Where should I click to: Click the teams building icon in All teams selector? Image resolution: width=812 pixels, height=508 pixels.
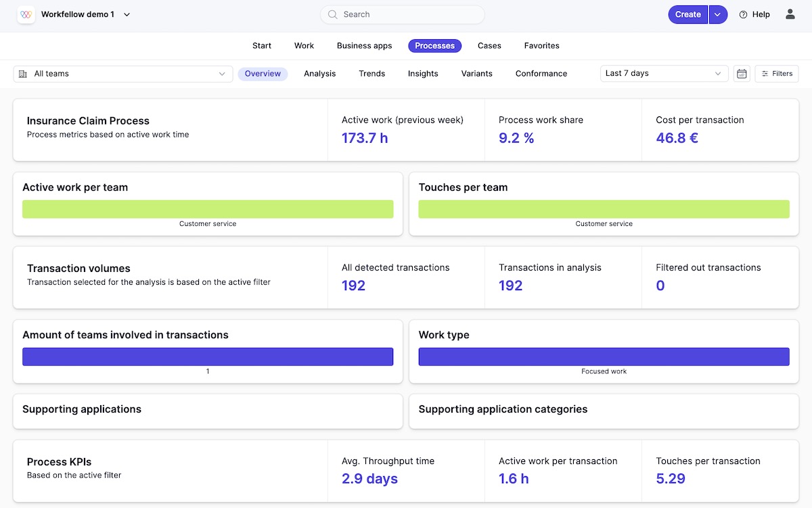pos(21,73)
